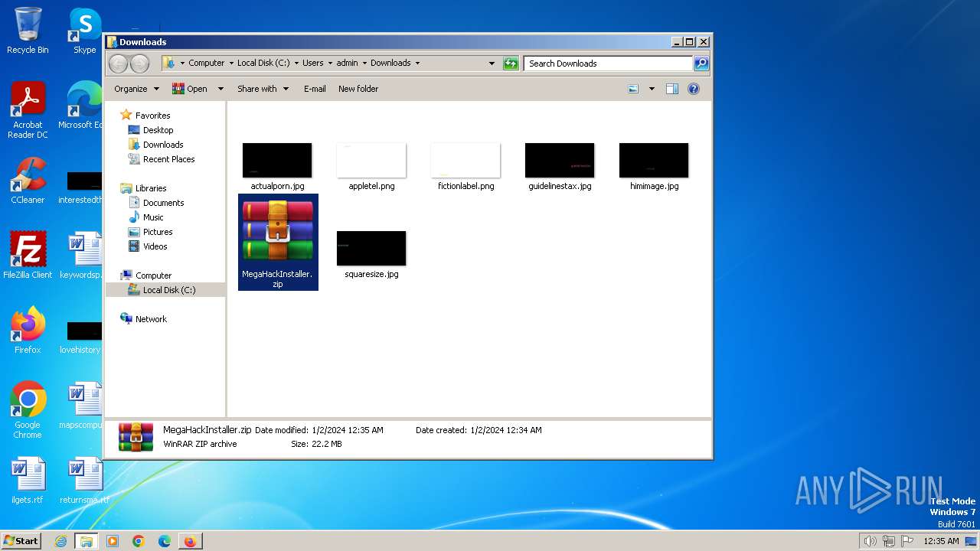This screenshot has width=980, height=551.
Task: Expand the Computer breadcrumb arrow
Action: 230,64
